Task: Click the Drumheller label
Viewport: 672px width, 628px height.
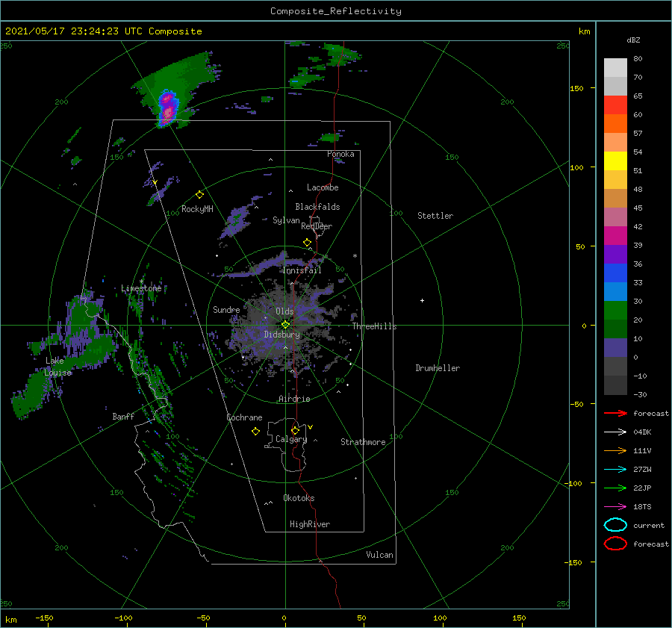Action: (x=438, y=368)
